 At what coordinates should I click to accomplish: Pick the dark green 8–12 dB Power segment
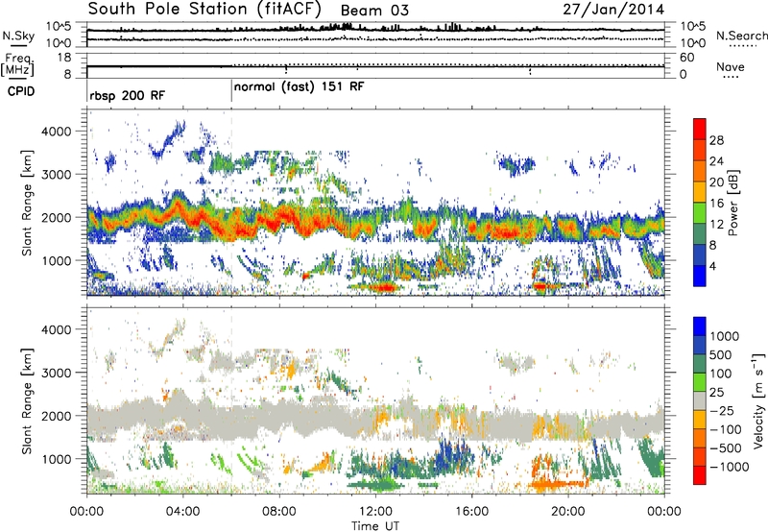(700, 234)
